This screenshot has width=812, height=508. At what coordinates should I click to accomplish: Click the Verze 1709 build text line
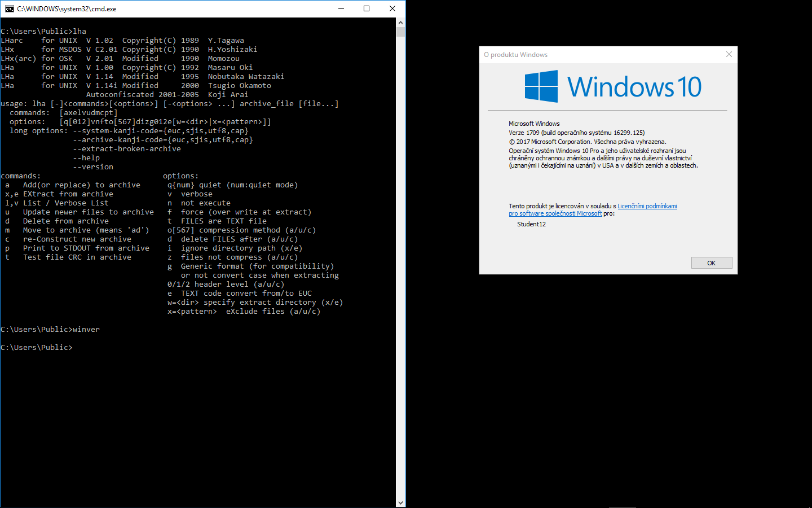point(576,133)
